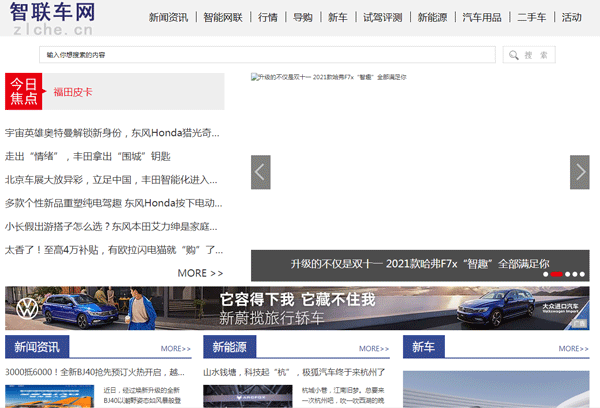Open headline 山水钱塘,科技起"杭"
600x408 pixels.
pos(294,372)
